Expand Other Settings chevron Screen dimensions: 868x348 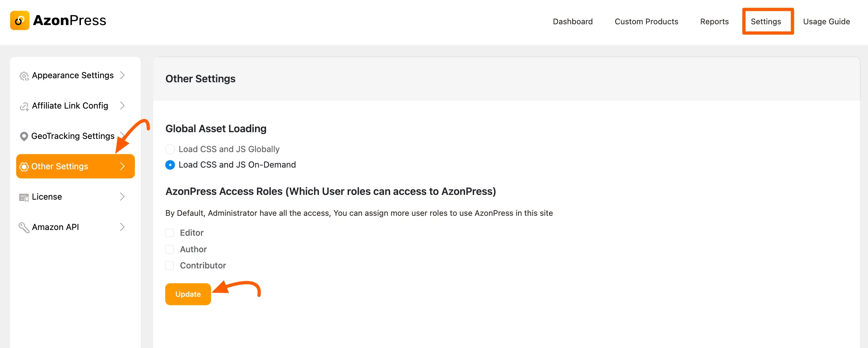(122, 166)
